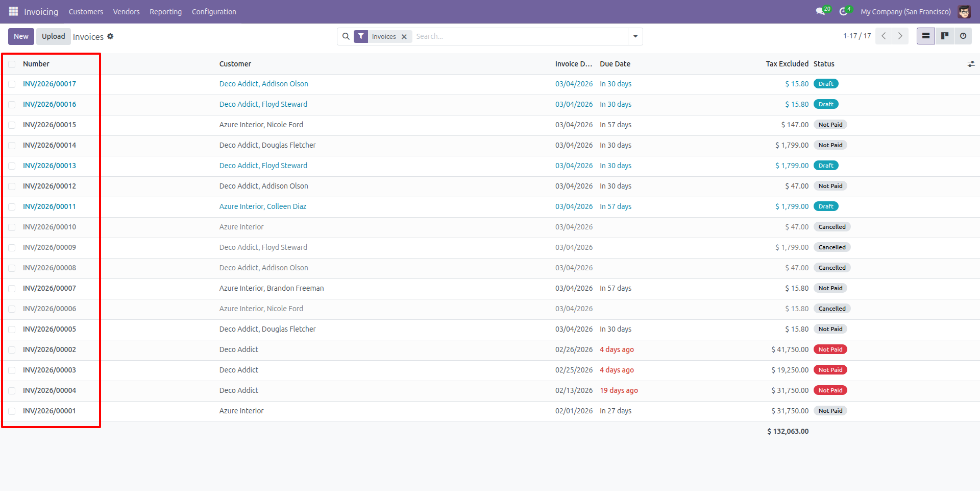The width and height of the screenshot is (980, 491).
Task: Click the Draft status badge for INV/2026/00011
Action: [x=826, y=206]
